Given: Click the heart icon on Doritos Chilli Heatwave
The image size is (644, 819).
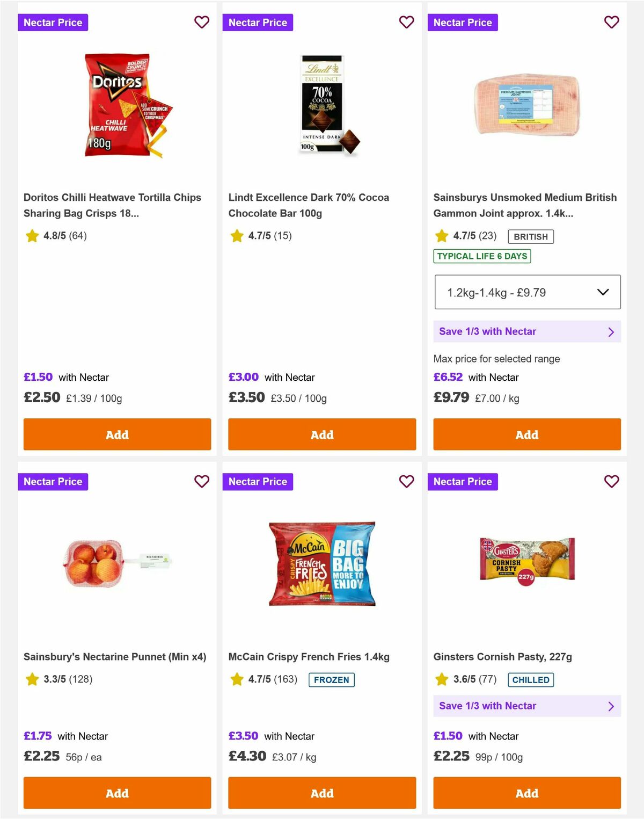Looking at the screenshot, I should click(202, 23).
